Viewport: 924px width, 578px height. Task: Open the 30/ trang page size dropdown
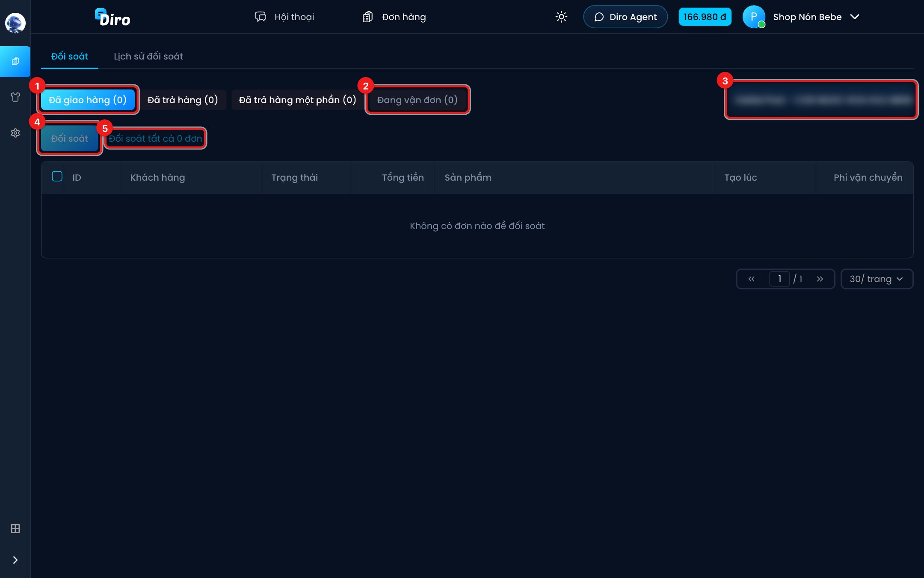pyautogui.click(x=877, y=279)
